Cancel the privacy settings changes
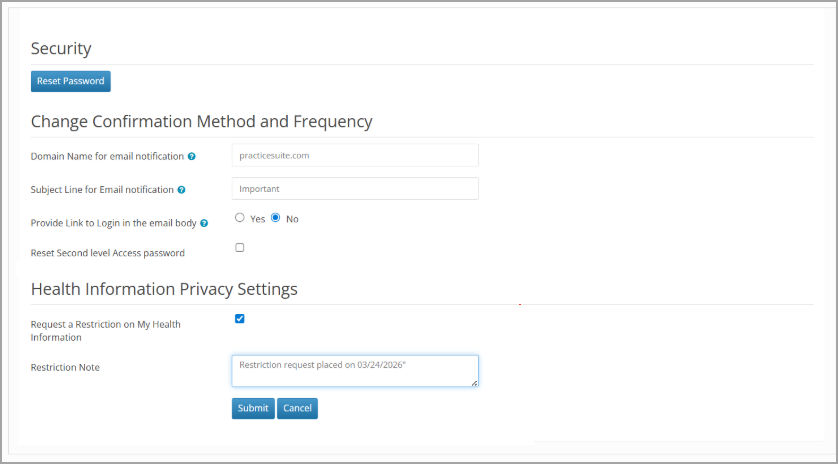Viewport: 838px width, 464px height. pyautogui.click(x=297, y=408)
